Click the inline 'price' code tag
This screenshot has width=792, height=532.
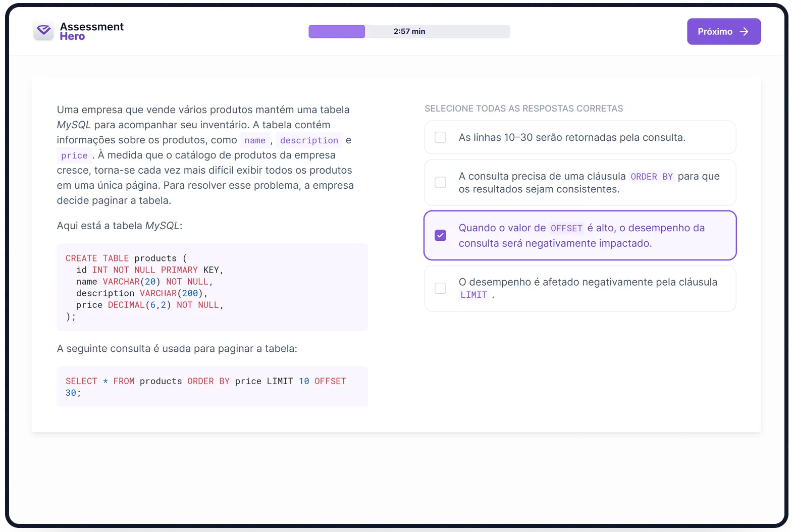click(x=74, y=155)
